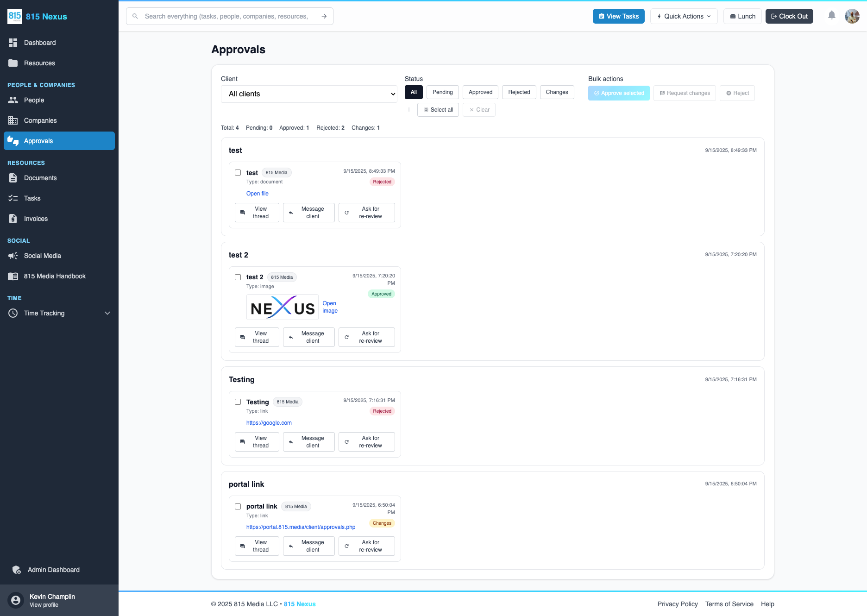Screen dimensions: 867x616
Task: Click the Changes badge on portal link
Action: [382, 523]
